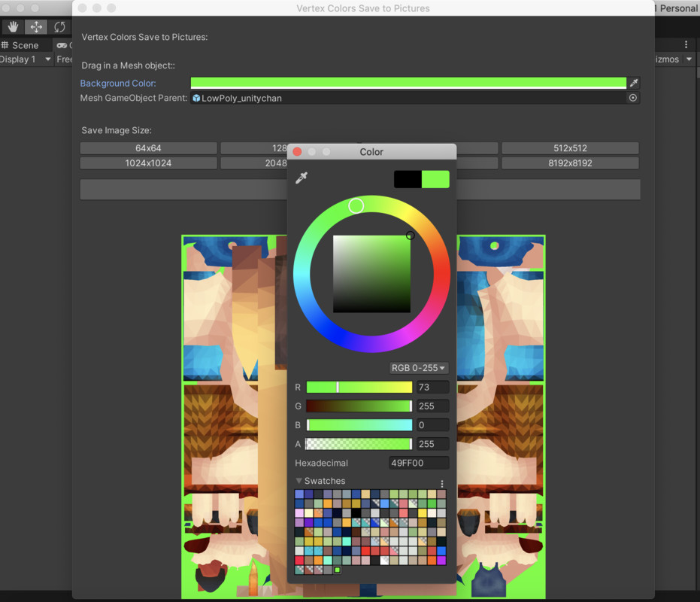
Task: Select the Hand tool in the Scene toolbar
Action: pyautogui.click(x=13, y=27)
